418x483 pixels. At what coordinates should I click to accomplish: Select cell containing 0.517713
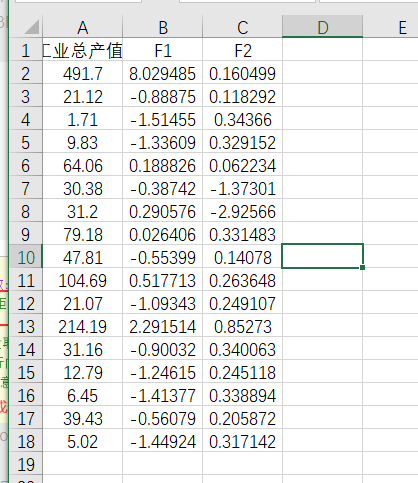point(163,280)
